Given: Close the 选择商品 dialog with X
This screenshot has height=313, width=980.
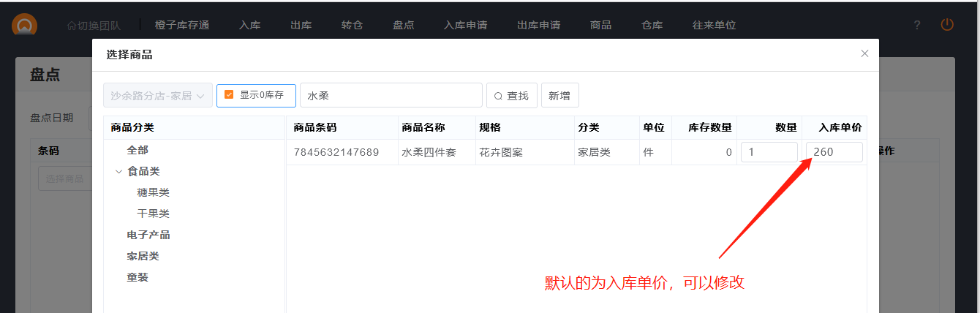Looking at the screenshot, I should (x=864, y=53).
